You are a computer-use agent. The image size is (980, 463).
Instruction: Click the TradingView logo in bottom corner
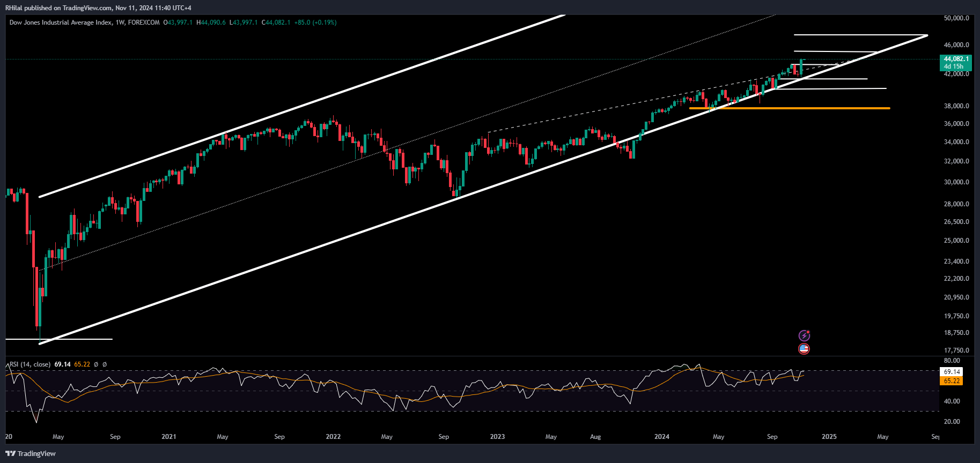31,453
